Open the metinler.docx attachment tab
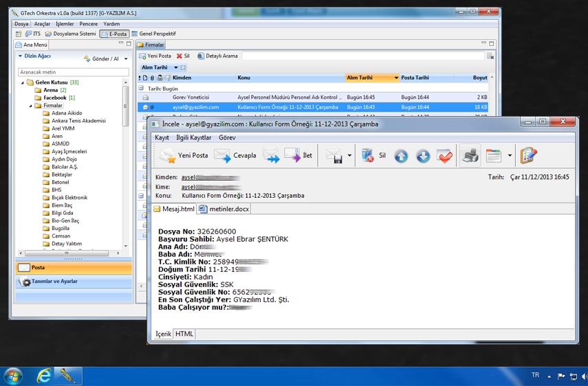Image resolution: width=588 pixels, height=386 pixels. pos(224,209)
